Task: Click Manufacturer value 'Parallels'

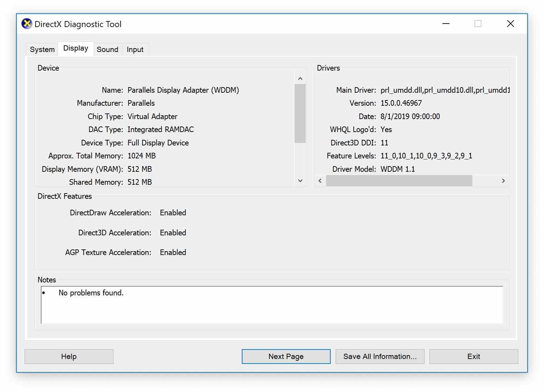Action: [141, 103]
